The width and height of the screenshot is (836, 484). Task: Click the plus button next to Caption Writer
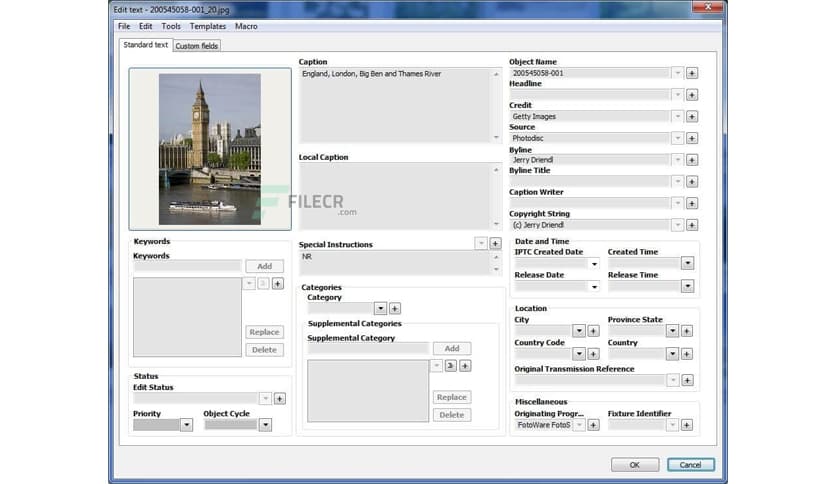[692, 203]
